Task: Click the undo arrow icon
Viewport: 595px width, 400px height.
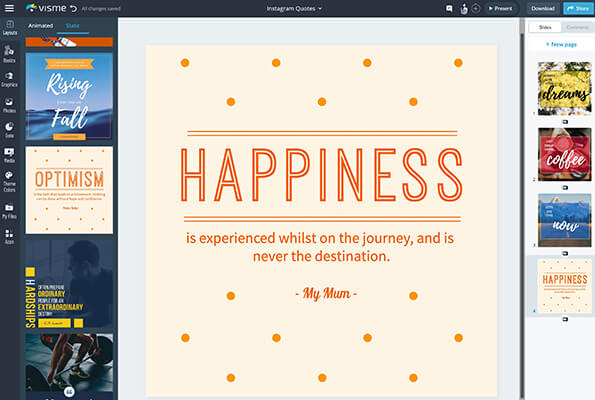Action: point(73,8)
